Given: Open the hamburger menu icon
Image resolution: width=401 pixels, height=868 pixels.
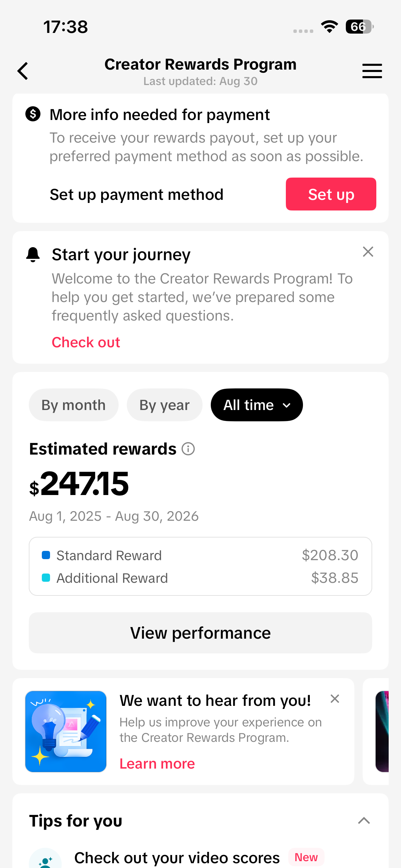Looking at the screenshot, I should tap(372, 71).
